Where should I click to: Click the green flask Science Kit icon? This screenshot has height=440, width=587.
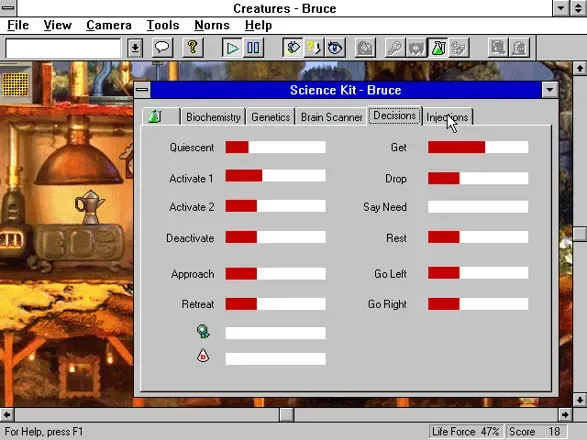point(438,48)
